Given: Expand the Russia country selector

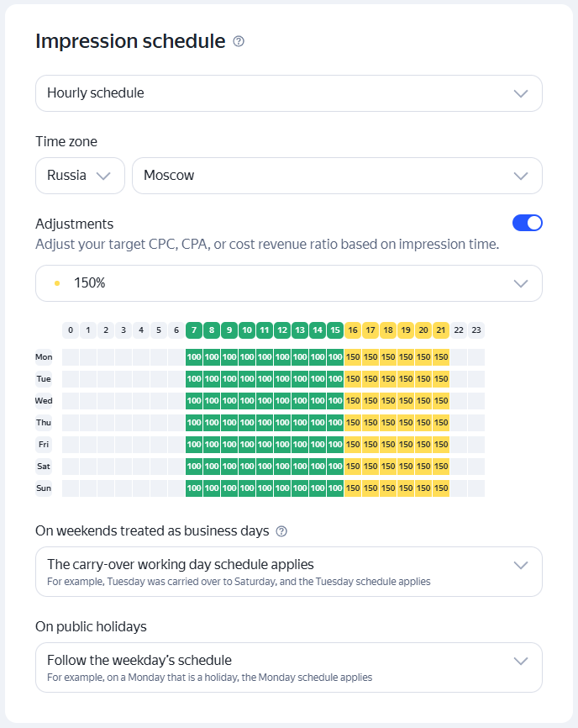Looking at the screenshot, I should click(81, 176).
